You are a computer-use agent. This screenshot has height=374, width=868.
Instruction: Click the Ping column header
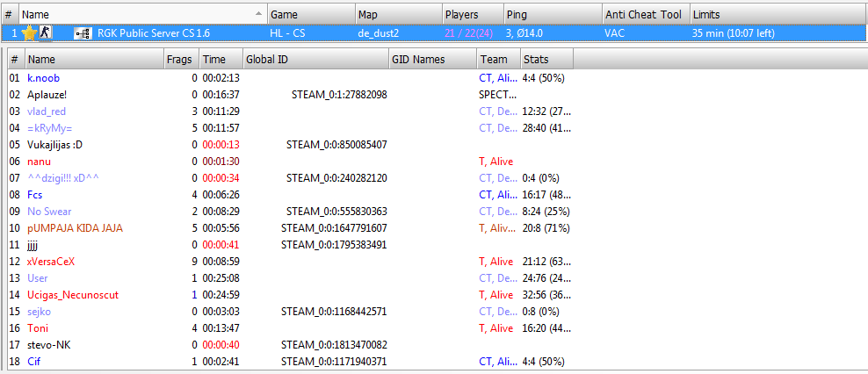(x=553, y=14)
